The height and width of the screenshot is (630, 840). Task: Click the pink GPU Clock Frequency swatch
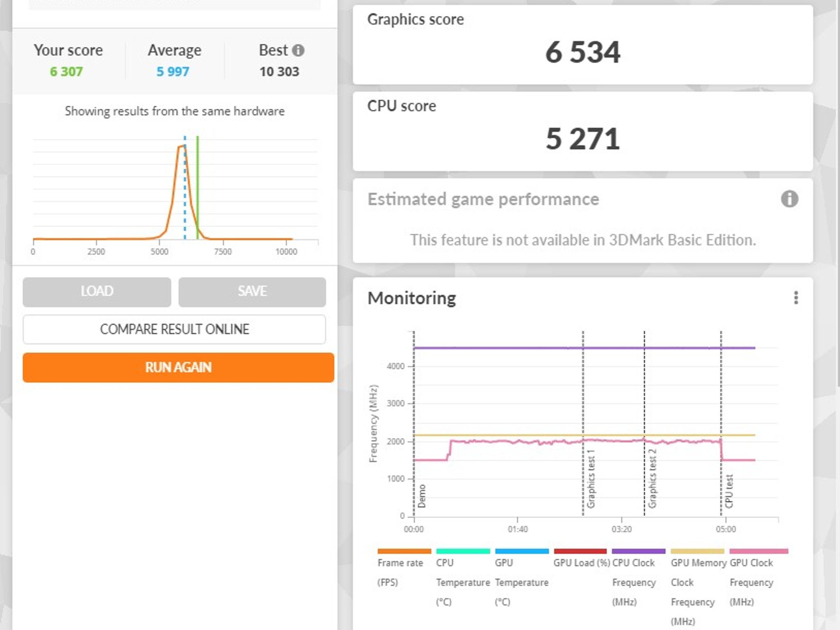click(x=758, y=551)
